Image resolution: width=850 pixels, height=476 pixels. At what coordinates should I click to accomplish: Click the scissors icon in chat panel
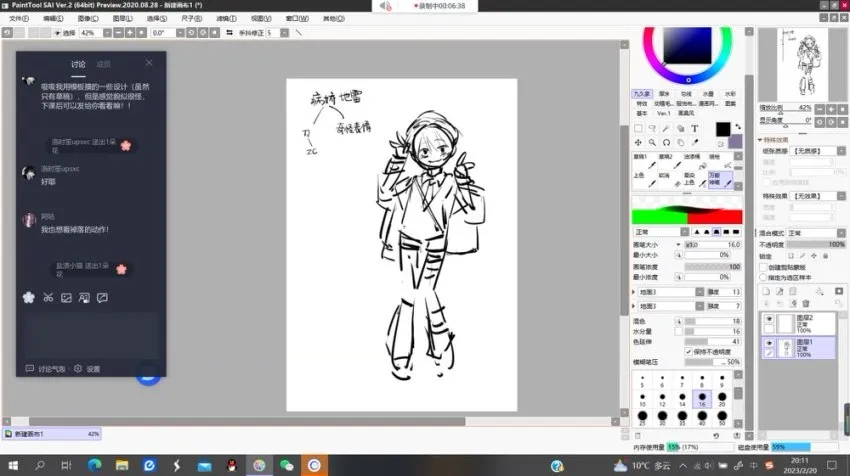pos(47,298)
